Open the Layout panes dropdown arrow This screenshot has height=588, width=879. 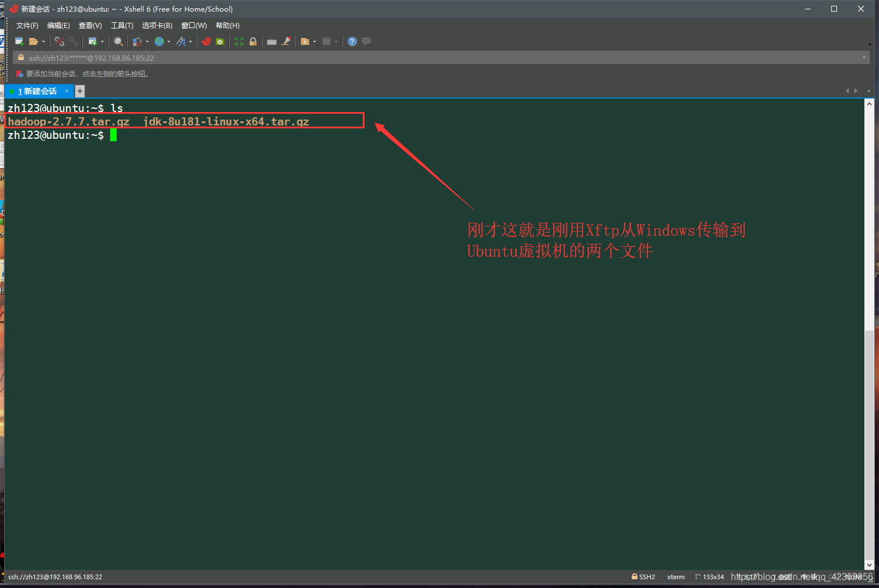[337, 41]
